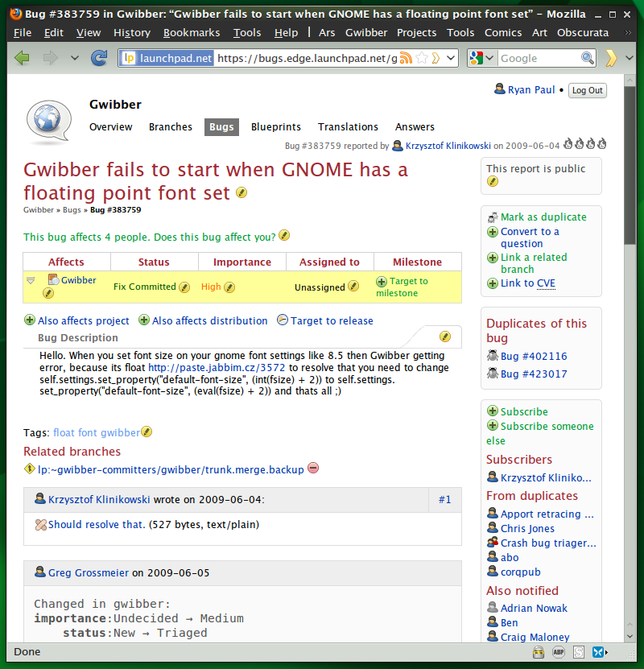644x669 pixels.
Task: Click the yellow forward arrow toolbar button
Action: coord(611,58)
